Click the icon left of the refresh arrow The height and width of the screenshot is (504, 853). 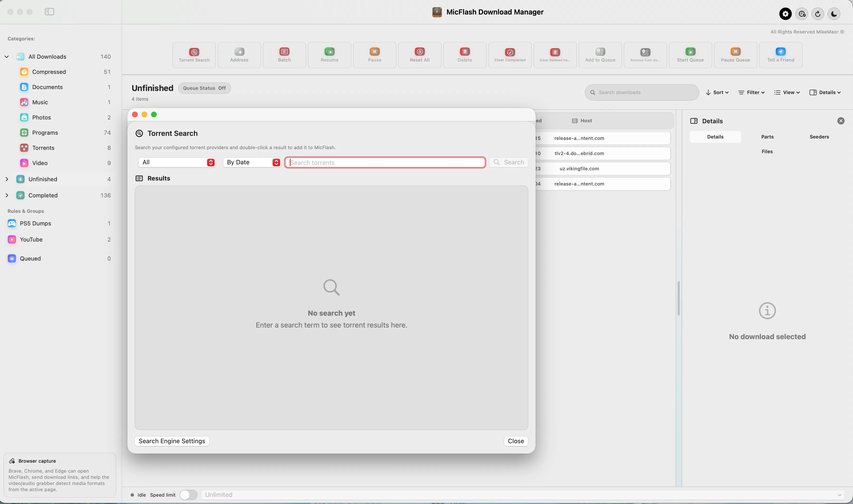(802, 14)
